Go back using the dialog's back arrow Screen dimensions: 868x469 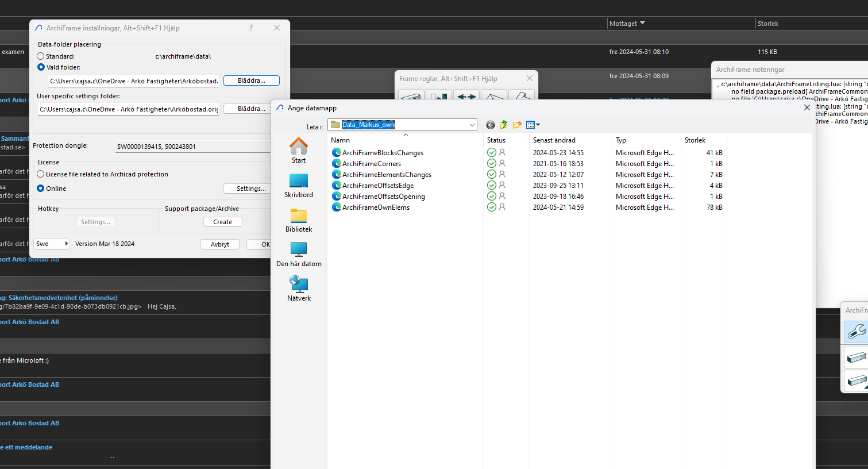(x=490, y=125)
